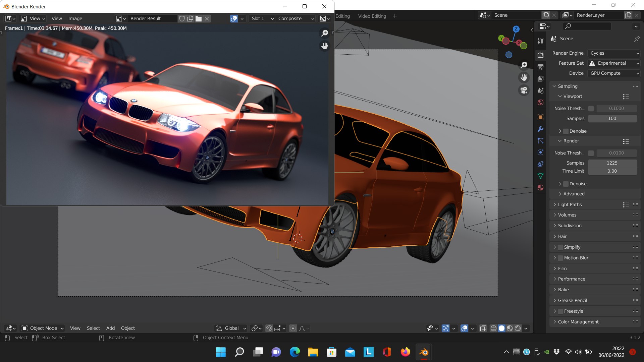Open the Particles properties tab

click(540, 141)
